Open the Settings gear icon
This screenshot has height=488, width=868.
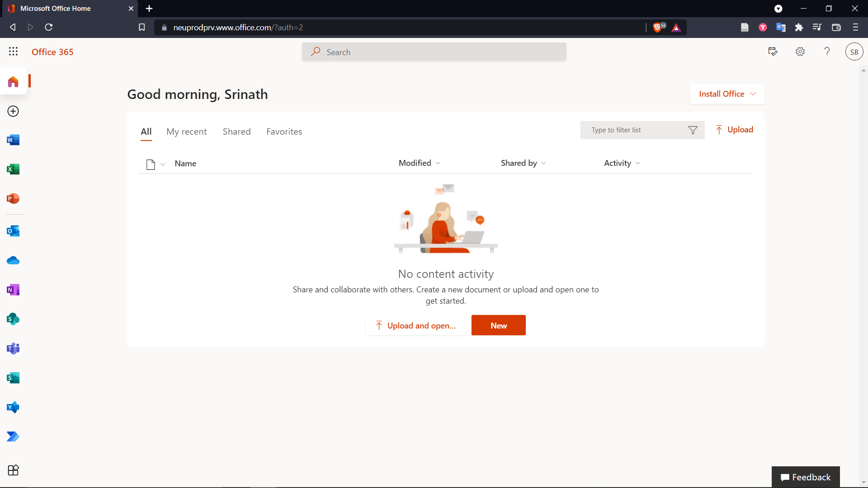pyautogui.click(x=800, y=52)
